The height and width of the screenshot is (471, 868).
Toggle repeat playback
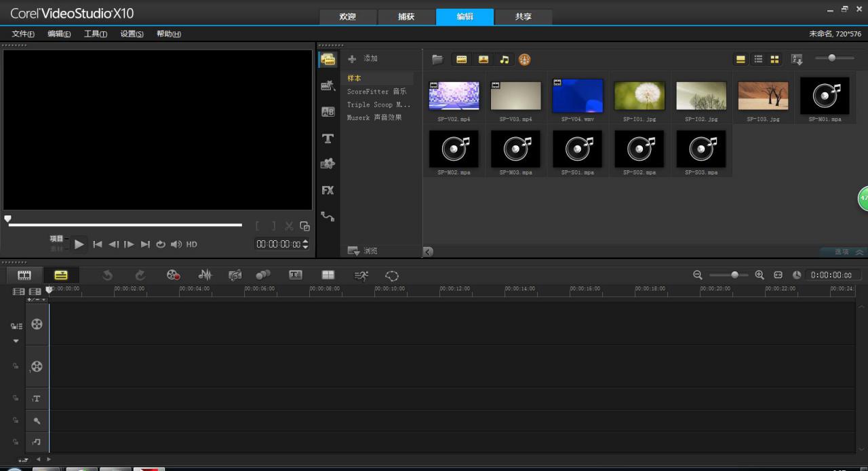161,244
